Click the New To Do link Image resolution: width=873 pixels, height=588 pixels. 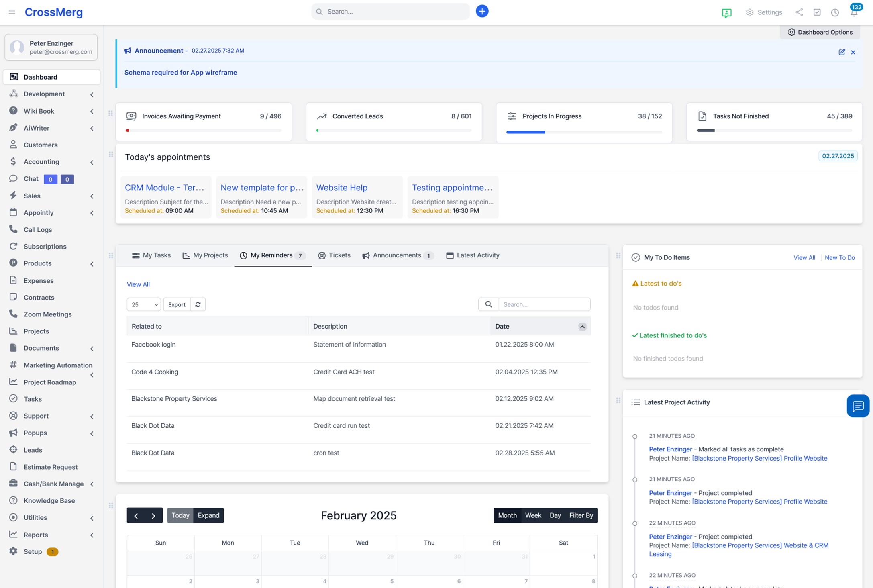coord(839,258)
